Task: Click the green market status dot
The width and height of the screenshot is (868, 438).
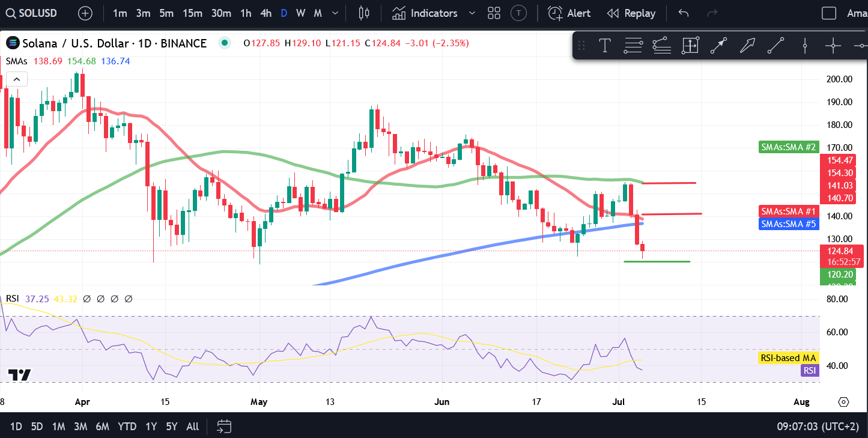Action: pos(225,43)
